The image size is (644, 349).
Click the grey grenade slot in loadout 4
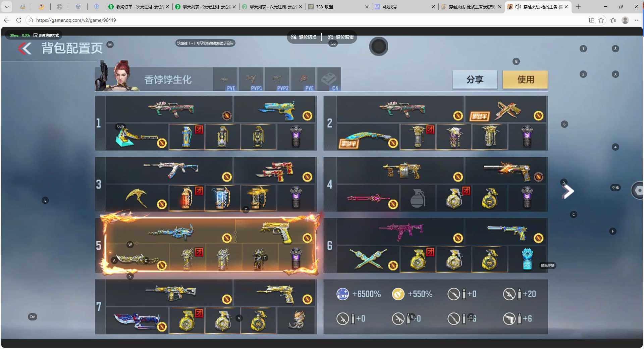tap(418, 198)
